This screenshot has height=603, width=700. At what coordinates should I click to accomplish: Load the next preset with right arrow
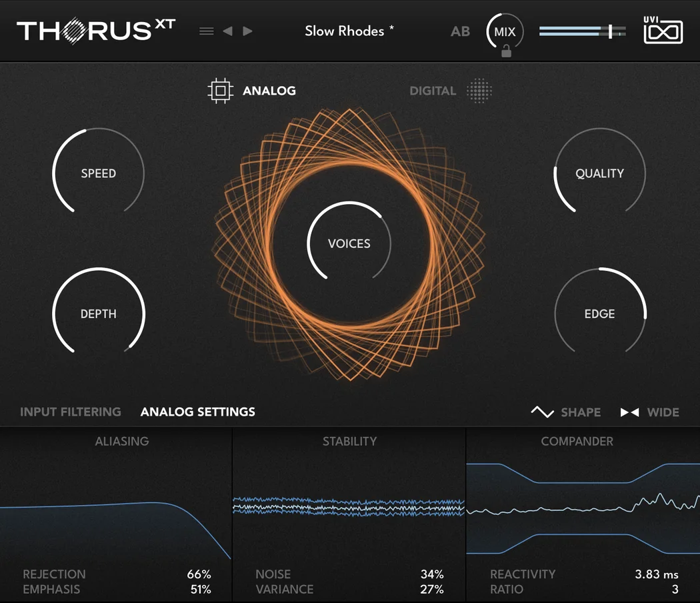pyautogui.click(x=248, y=31)
